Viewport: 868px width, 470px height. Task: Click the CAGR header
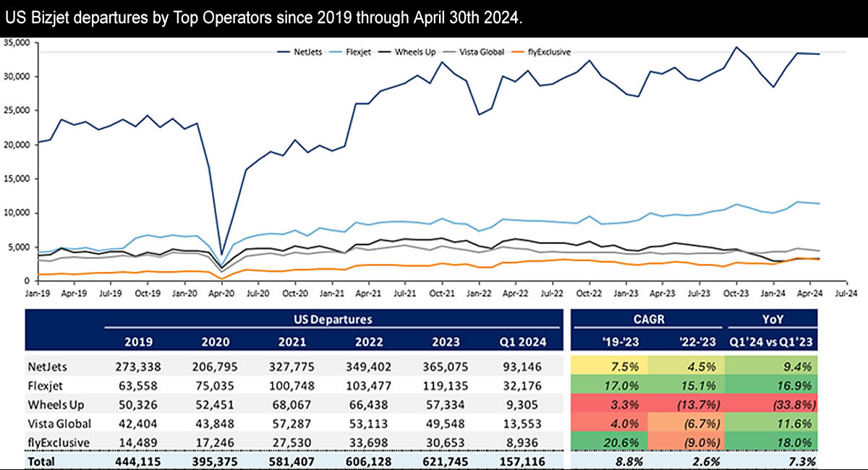[x=648, y=318]
